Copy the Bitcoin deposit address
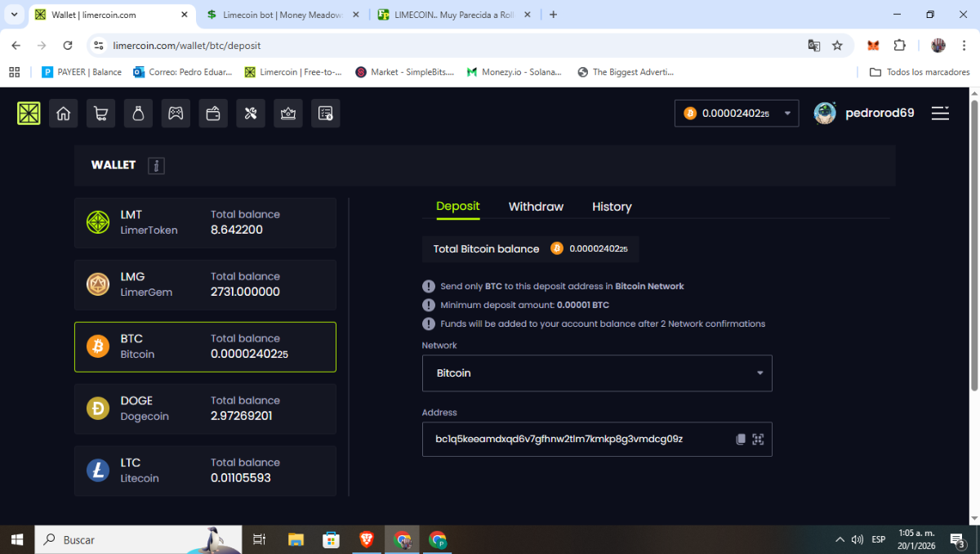This screenshot has height=554, width=980. pyautogui.click(x=741, y=439)
